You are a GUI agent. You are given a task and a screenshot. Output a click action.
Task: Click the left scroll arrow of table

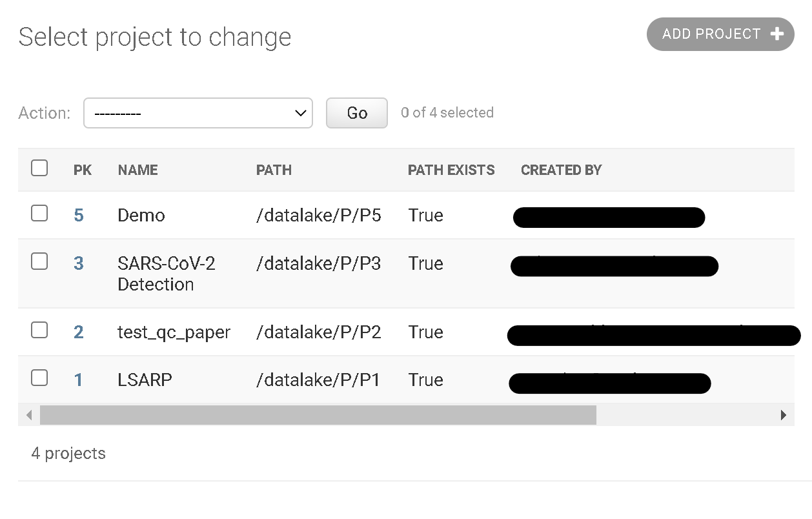tap(29, 415)
